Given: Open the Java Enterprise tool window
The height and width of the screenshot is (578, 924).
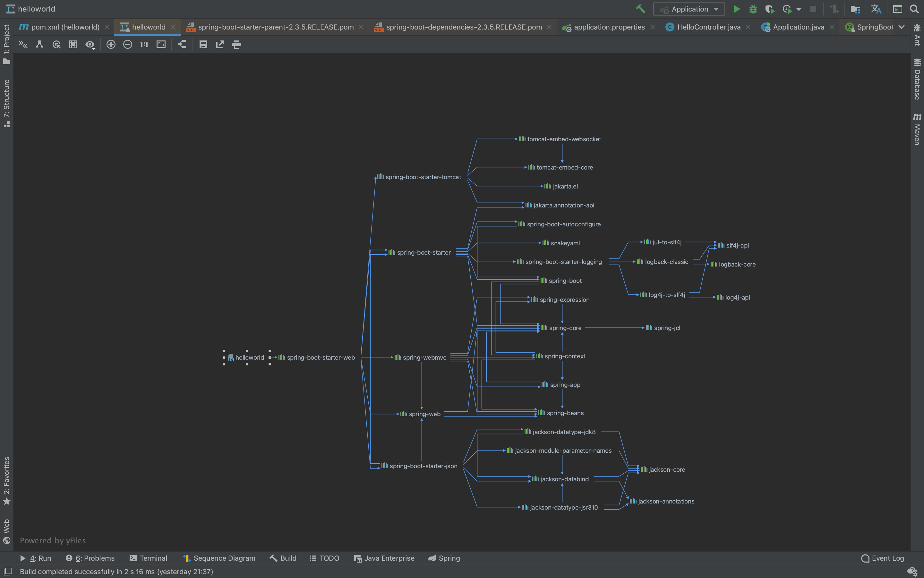Looking at the screenshot, I should pos(384,558).
